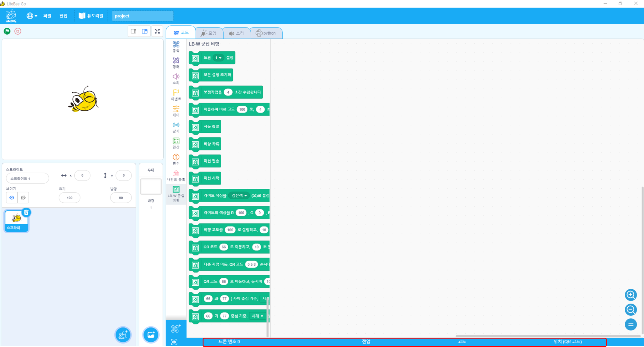Show the sprite with the eye icon
The height and width of the screenshot is (347, 644).
pos(12,198)
